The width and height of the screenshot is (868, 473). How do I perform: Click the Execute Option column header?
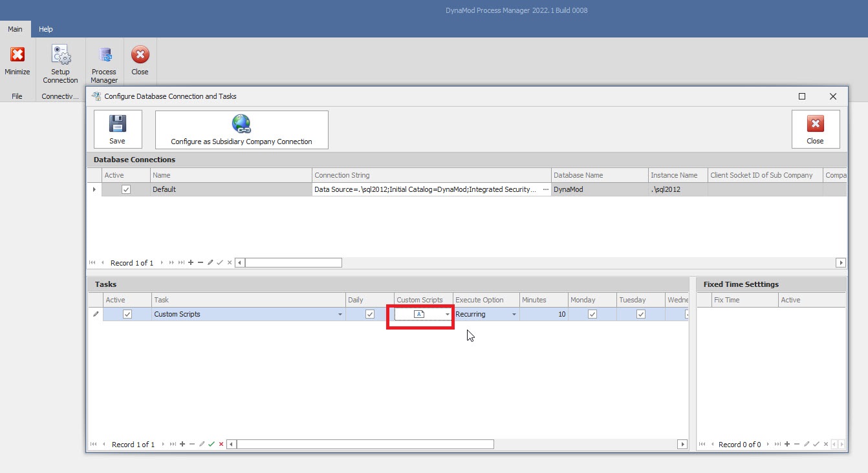tap(486, 300)
